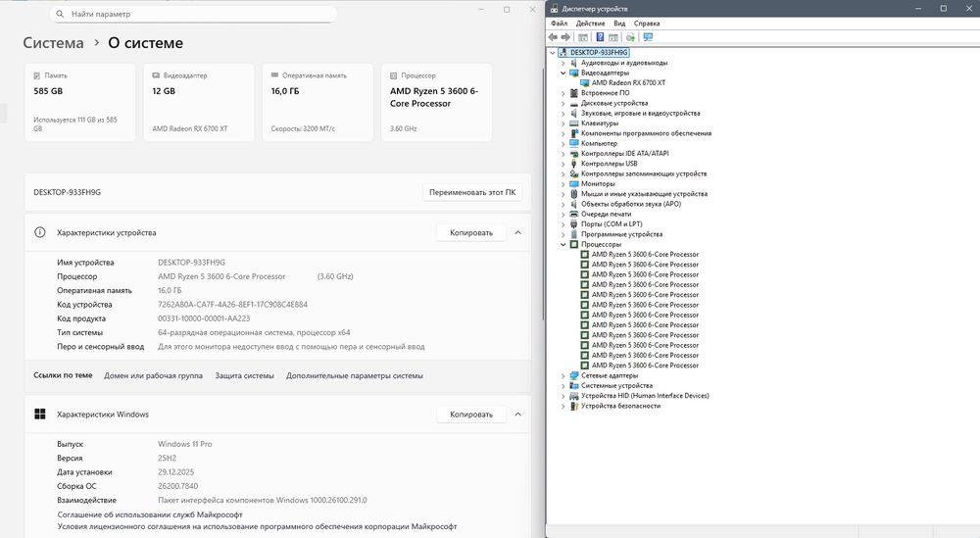Image resolution: width=980 pixels, height=538 pixels.
Task: Open the Память 585 GB card
Action: pos(80,103)
